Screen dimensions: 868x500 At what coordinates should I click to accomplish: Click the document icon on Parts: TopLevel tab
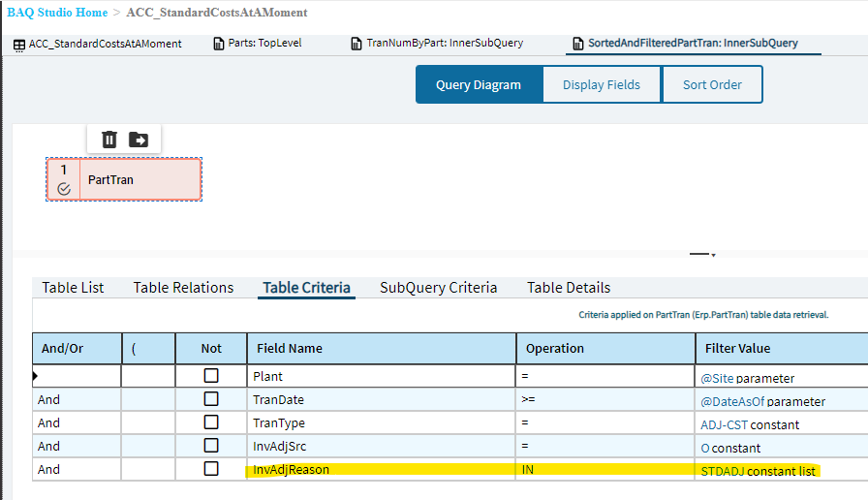(218, 45)
